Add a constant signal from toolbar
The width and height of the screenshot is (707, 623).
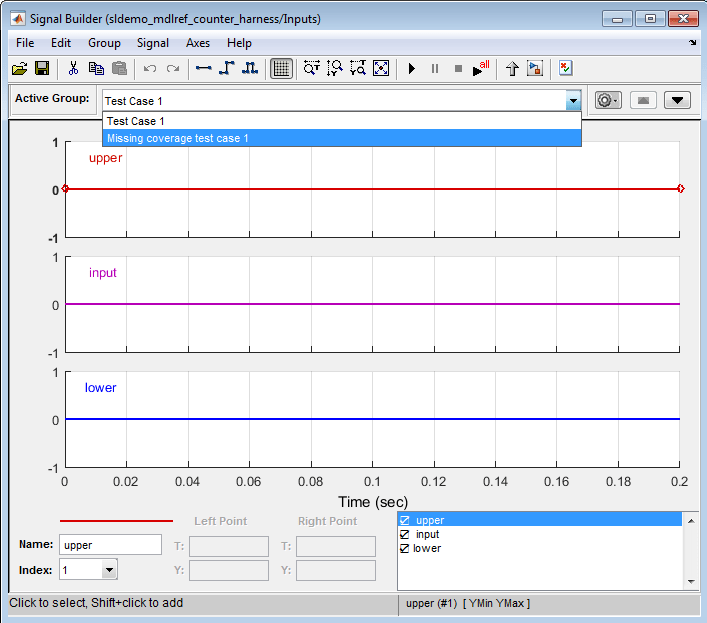tap(204, 69)
